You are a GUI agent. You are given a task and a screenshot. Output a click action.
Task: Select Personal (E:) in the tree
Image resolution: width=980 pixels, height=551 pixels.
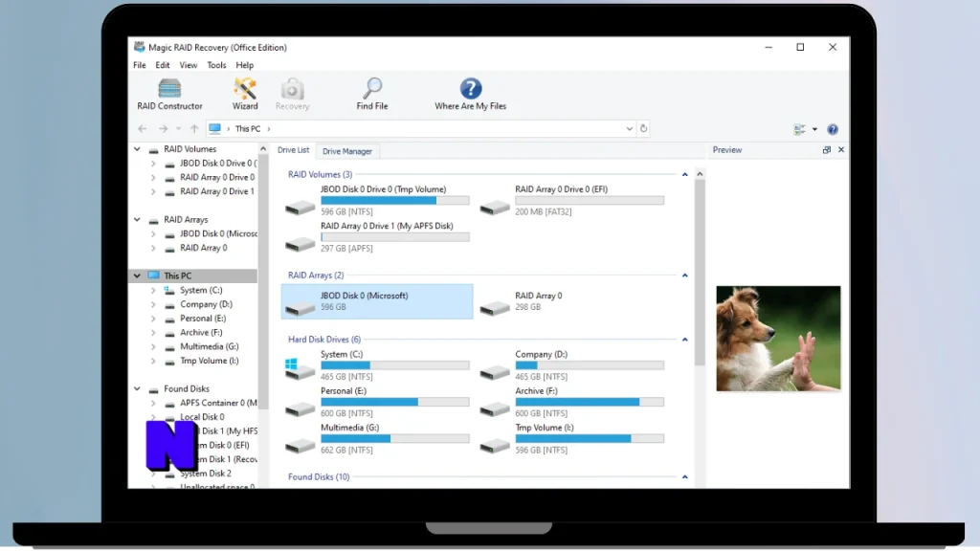(203, 319)
